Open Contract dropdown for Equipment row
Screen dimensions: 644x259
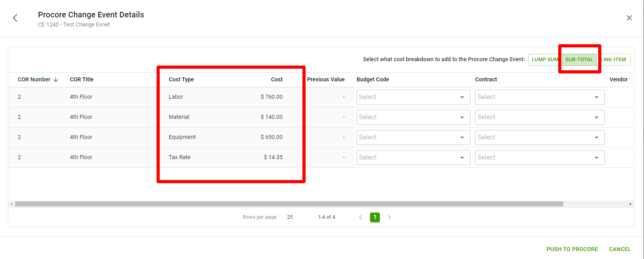coord(539,137)
